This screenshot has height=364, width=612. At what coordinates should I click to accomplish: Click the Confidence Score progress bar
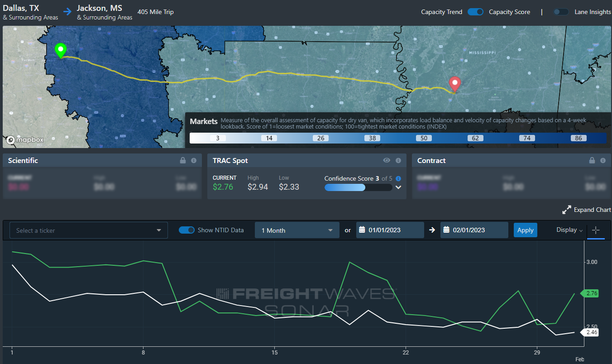coord(359,187)
